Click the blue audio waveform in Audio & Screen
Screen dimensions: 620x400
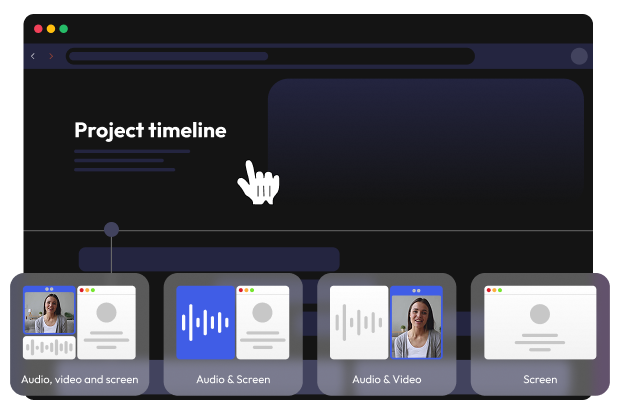pos(205,322)
